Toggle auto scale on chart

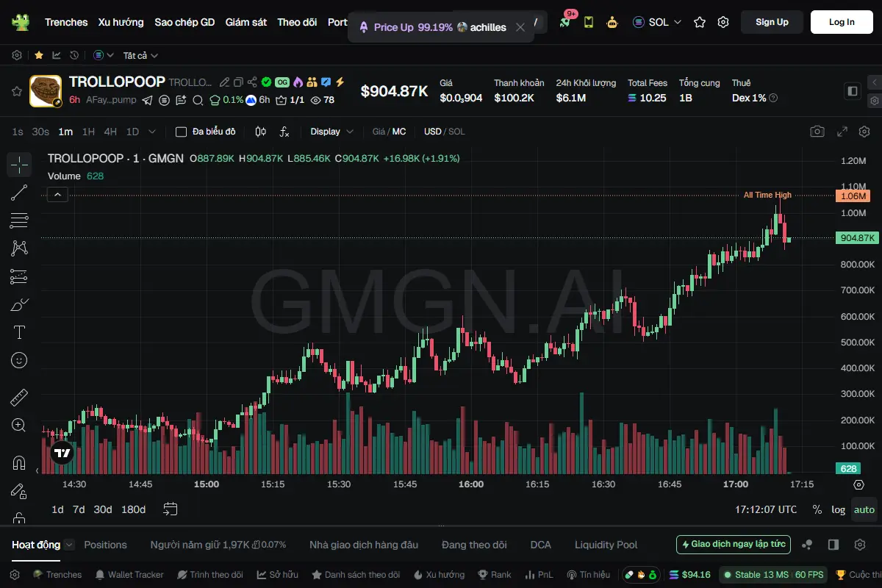click(x=864, y=509)
